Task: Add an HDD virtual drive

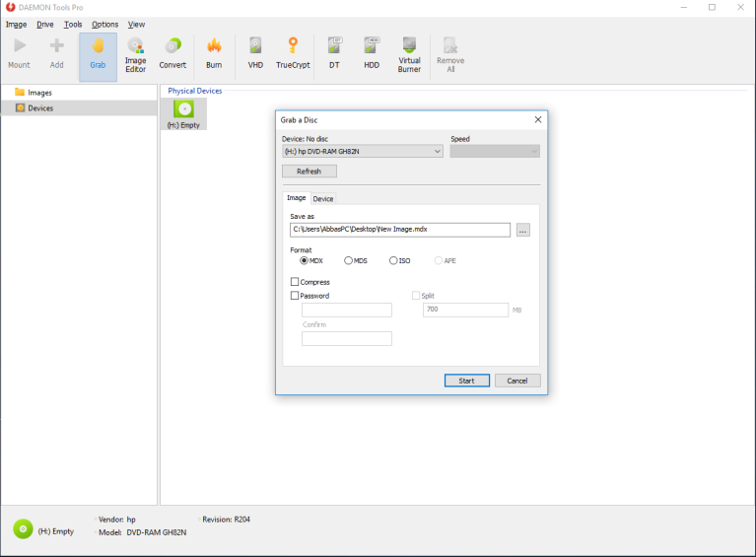Action: pyautogui.click(x=372, y=54)
